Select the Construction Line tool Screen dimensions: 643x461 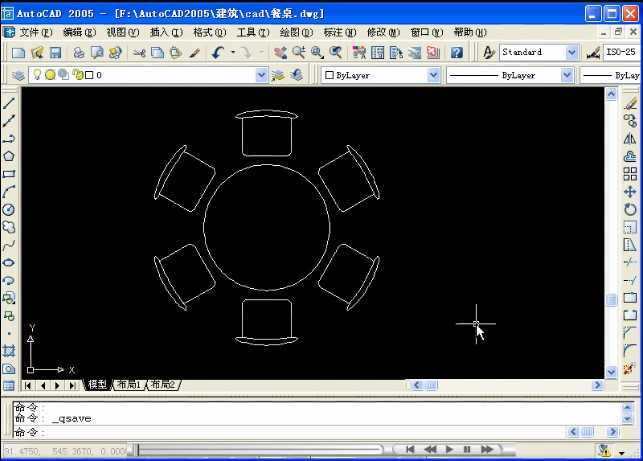pyautogui.click(x=9, y=121)
